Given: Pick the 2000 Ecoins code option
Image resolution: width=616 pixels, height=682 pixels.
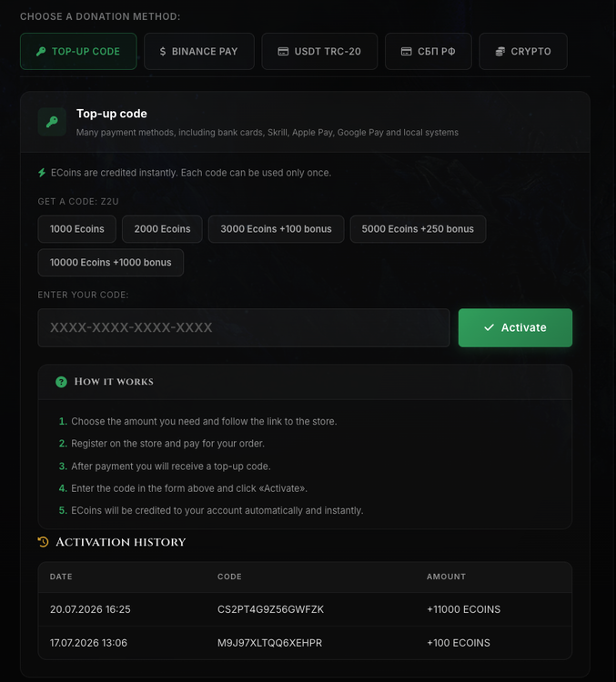Looking at the screenshot, I should pyautogui.click(x=162, y=229).
